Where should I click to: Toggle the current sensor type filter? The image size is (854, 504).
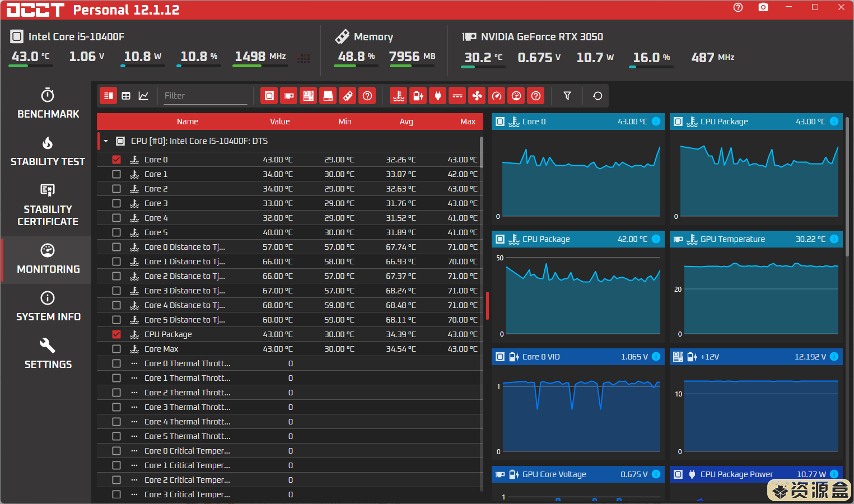[x=458, y=96]
